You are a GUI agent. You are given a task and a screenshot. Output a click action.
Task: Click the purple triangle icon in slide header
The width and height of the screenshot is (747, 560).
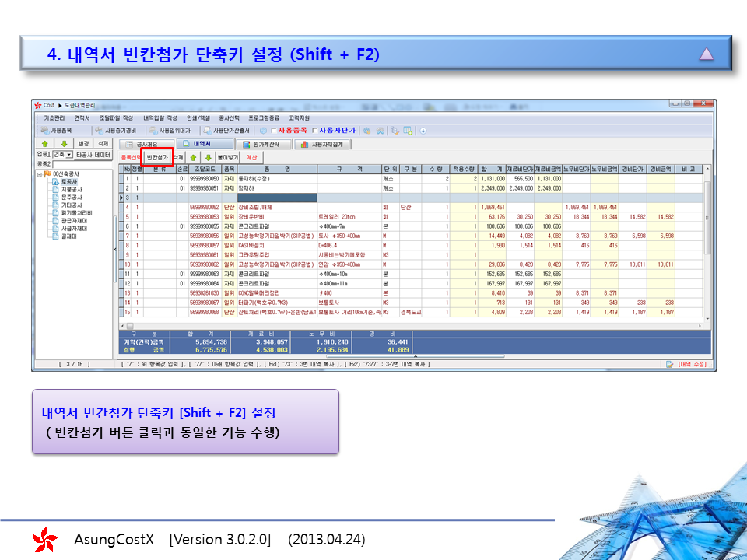click(706, 54)
